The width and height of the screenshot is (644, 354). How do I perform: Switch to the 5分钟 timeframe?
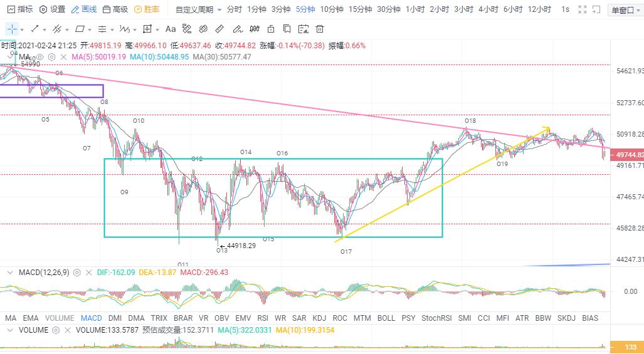[305, 9]
